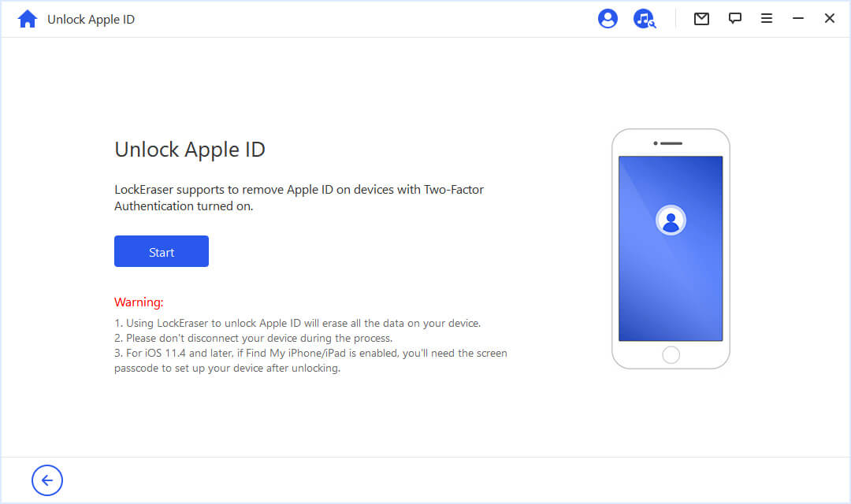Go to the home screen via house icon
This screenshot has width=851, height=504.
[27, 19]
